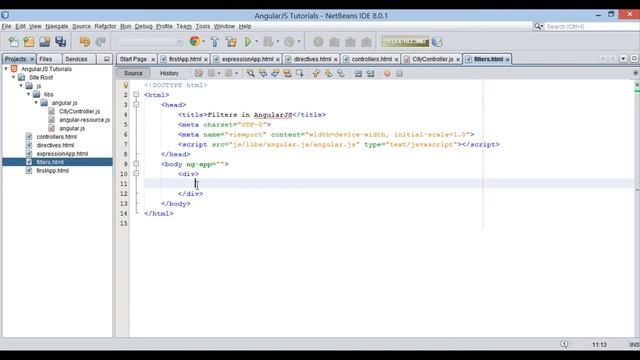This screenshot has height=360, width=640.
Task: Click the Undo arrow icon
Action: [84, 42]
